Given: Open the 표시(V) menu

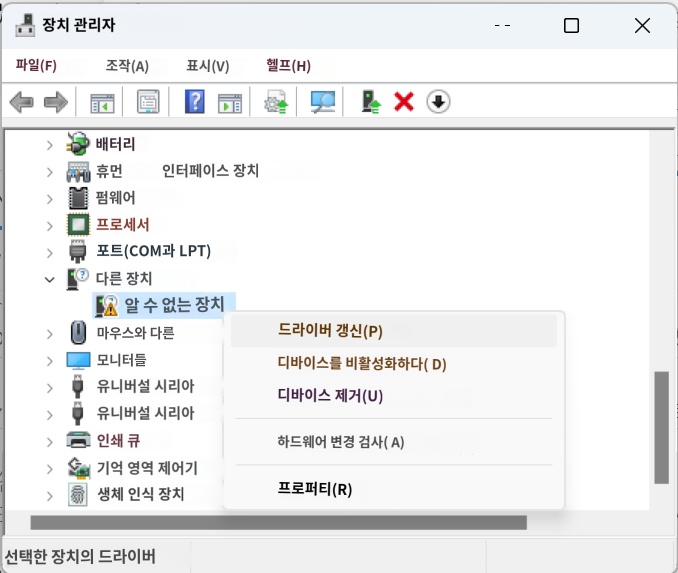Looking at the screenshot, I should [208, 66].
